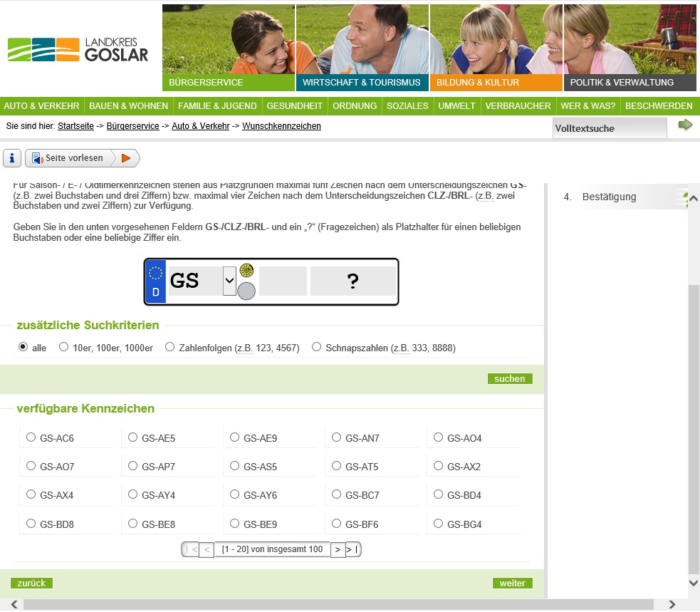The height and width of the screenshot is (612, 700).
Task: Choose the Zahlenfolgen criterion
Action: [169, 347]
